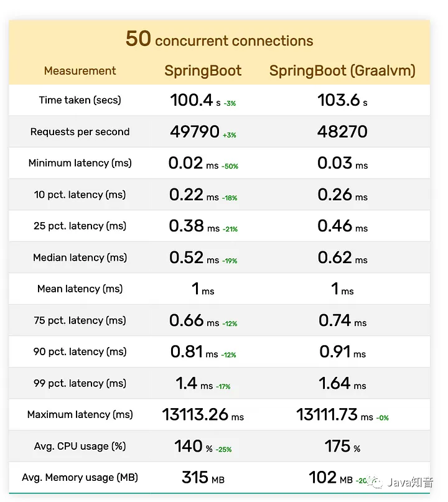The width and height of the screenshot is (448, 502).
Task: Click the WeChat watermark logo icon
Action: tap(376, 482)
